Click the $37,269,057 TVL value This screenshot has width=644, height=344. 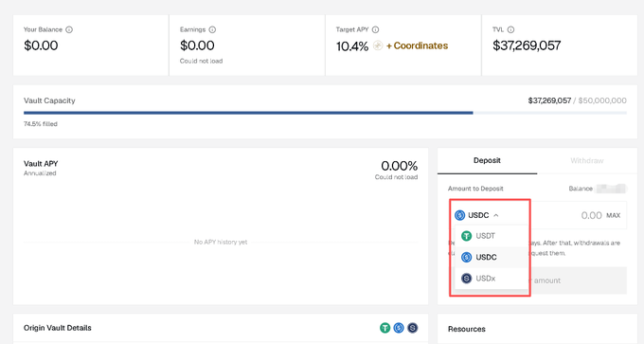tap(527, 45)
